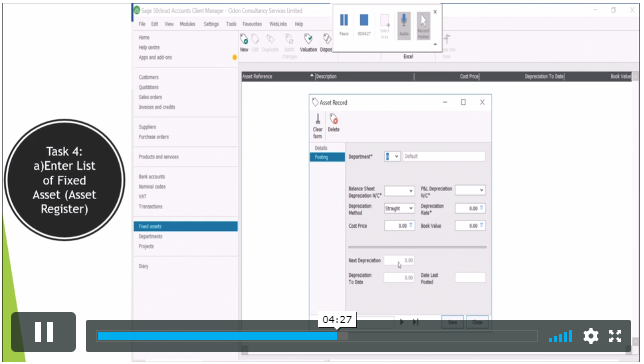Image resolution: width=644 pixels, height=364 pixels.
Task: Open the Tools menu
Action: click(x=231, y=24)
